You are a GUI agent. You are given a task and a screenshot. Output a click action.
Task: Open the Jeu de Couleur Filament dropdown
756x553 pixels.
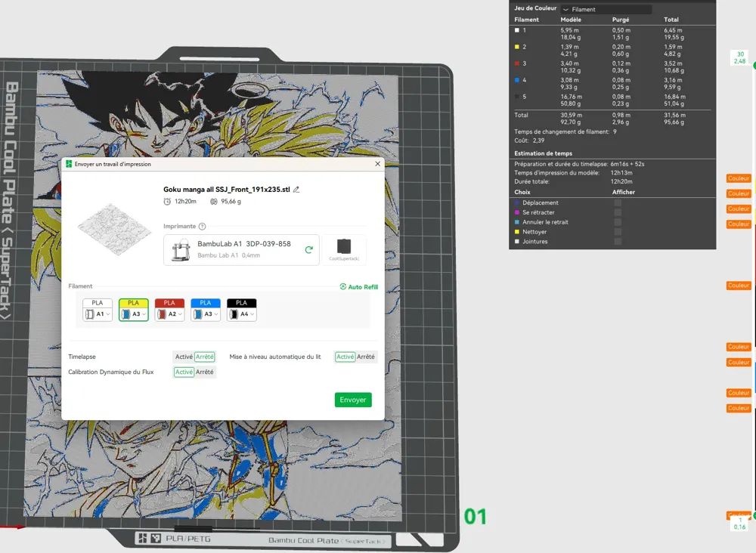pos(606,9)
